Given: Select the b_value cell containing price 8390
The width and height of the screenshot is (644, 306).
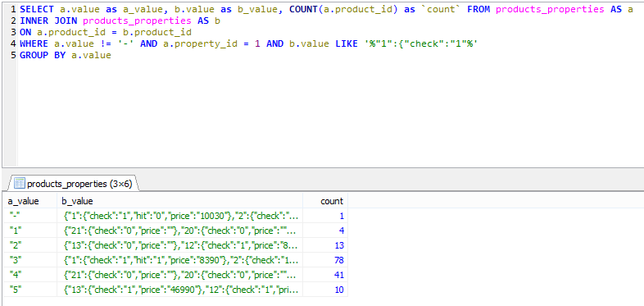Looking at the screenshot, I should click(180, 260).
